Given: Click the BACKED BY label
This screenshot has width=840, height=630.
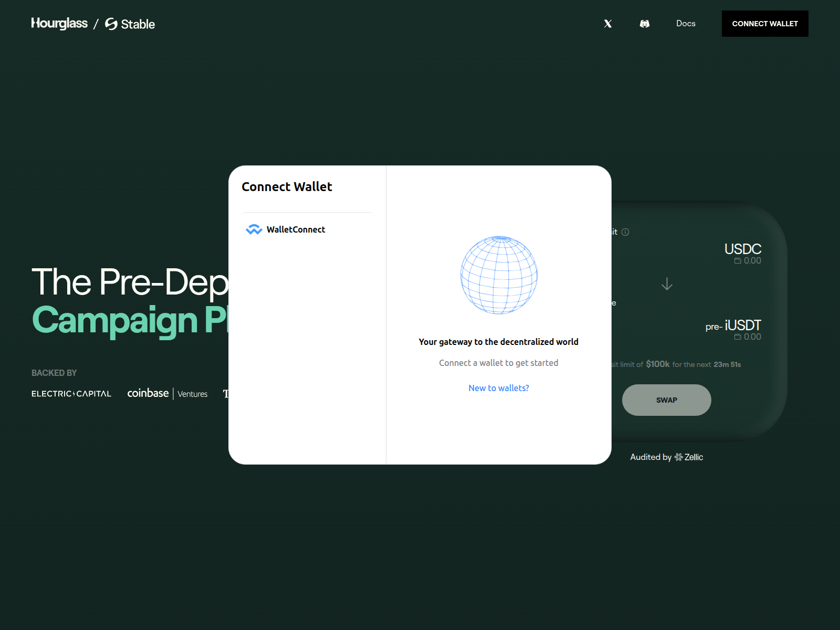Looking at the screenshot, I should [x=54, y=373].
